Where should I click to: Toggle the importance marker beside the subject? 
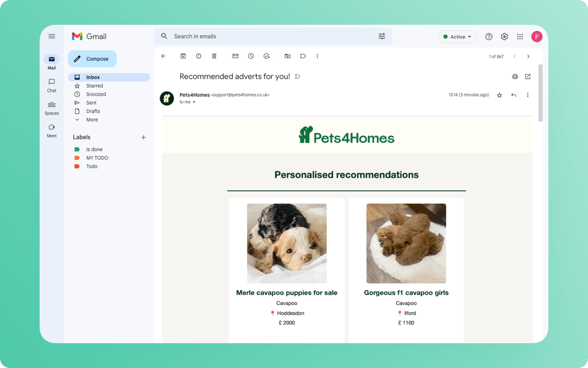tap(297, 77)
